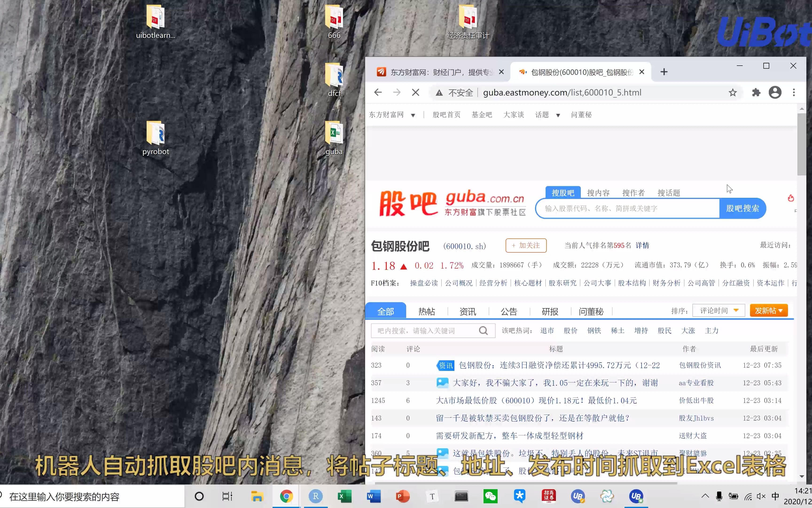The width and height of the screenshot is (812, 508).
Task: Switch to Chrome in the taskbar
Action: (286, 496)
